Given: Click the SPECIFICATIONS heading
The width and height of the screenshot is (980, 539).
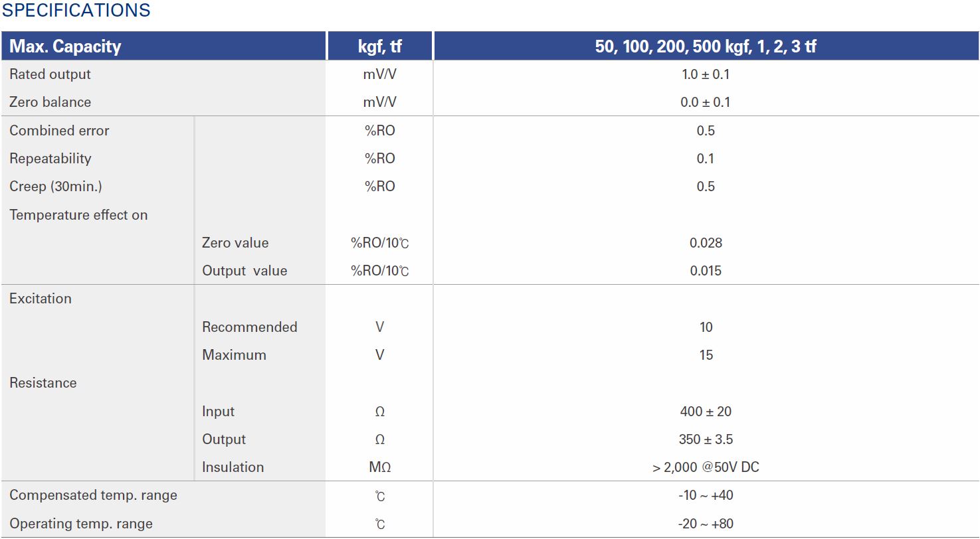Looking at the screenshot, I should pyautogui.click(x=76, y=11).
